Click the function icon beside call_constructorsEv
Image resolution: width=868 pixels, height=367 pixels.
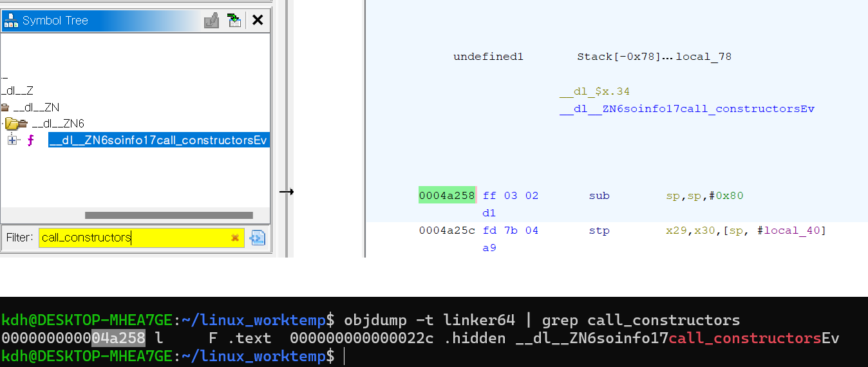click(x=30, y=140)
